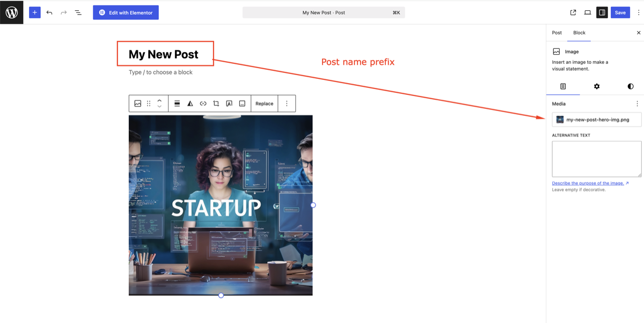Click the Image block icon in sidebar

point(557,52)
